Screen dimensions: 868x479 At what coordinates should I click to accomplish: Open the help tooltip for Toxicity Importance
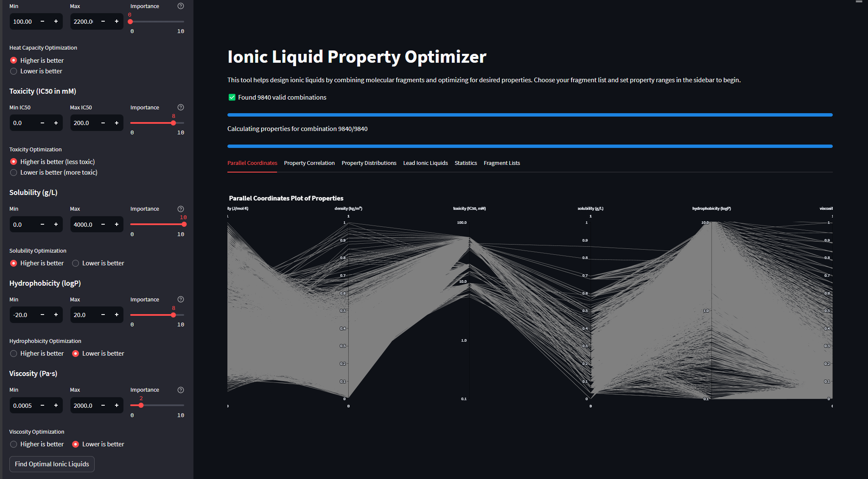(x=180, y=107)
